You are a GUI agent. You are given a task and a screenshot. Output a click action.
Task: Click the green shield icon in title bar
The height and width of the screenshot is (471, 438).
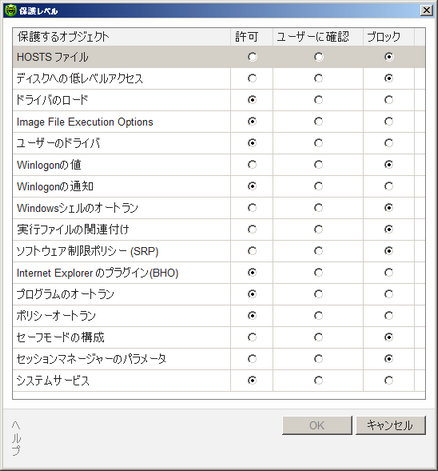point(11,11)
